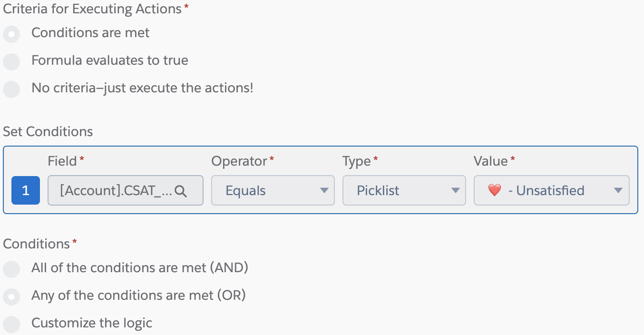This screenshot has height=335, width=644.
Task: Click the magnifier search icon in Field lookup
Action: (x=181, y=191)
